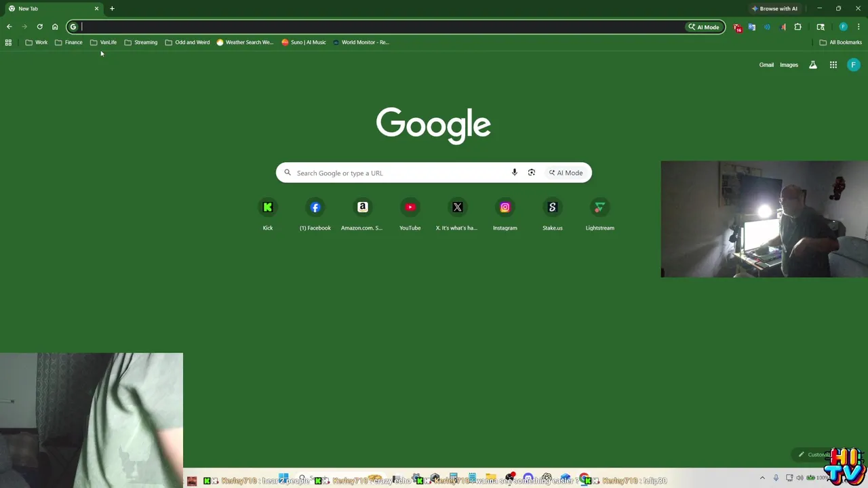This screenshot has height=488, width=868.
Task: Open the Streaming bookmarks folder
Action: [x=141, y=42]
